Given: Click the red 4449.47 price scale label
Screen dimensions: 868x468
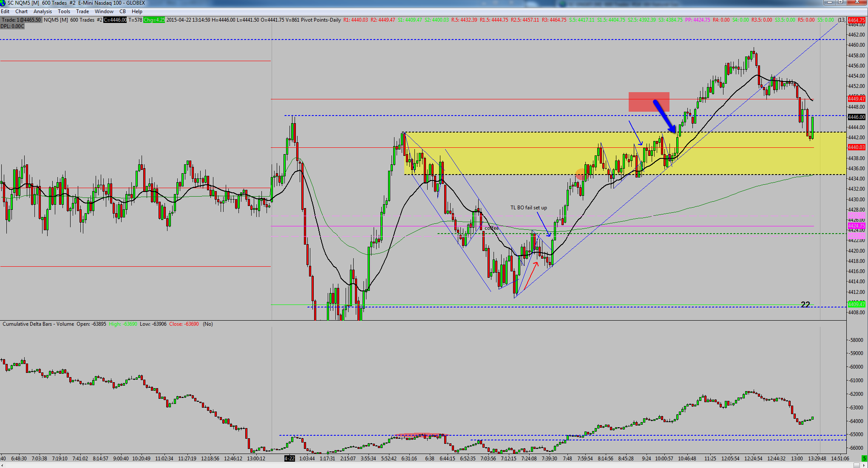Looking at the screenshot, I should coord(856,99).
